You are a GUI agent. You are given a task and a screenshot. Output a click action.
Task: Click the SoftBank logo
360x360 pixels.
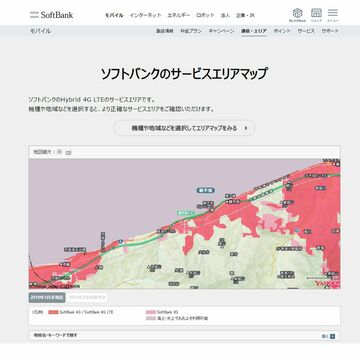(51, 15)
